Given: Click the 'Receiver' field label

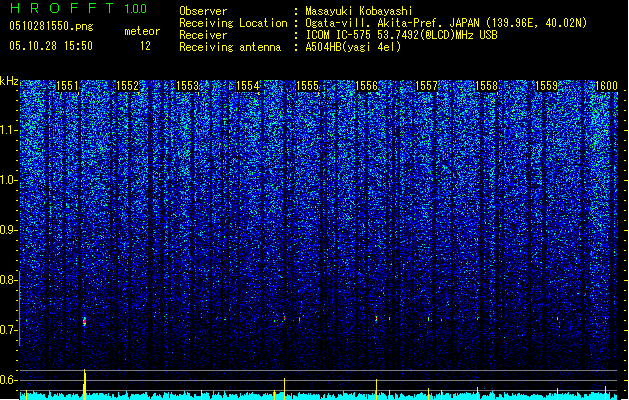Looking at the screenshot, I should [203, 35].
